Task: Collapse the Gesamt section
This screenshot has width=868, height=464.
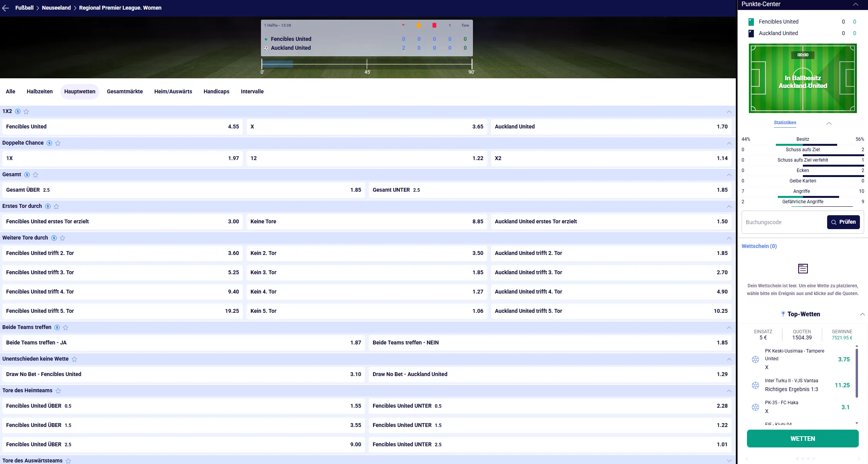Action: click(729, 175)
